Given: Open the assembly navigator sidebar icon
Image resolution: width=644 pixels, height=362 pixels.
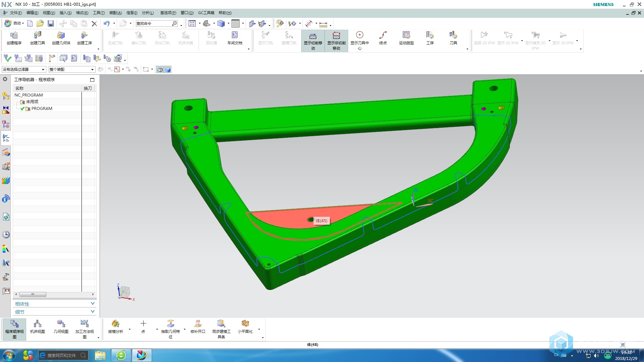Looking at the screenshot, I should (x=6, y=96).
